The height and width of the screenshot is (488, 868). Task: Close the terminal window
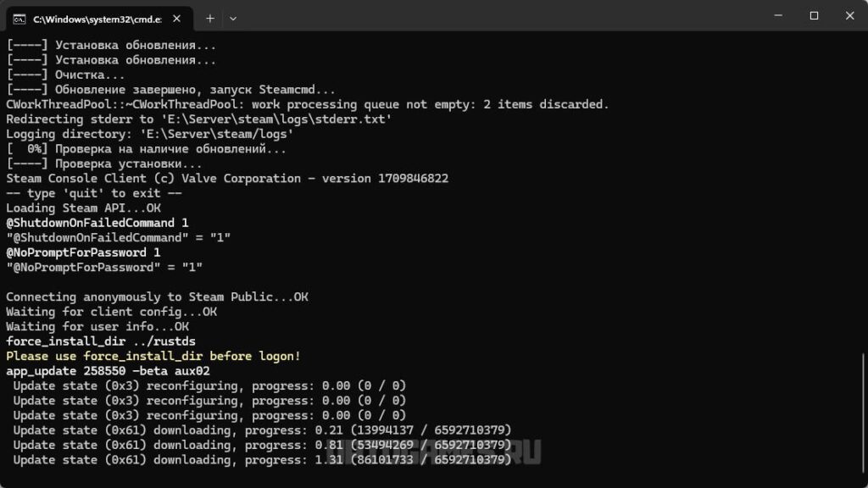pyautogui.click(x=848, y=15)
